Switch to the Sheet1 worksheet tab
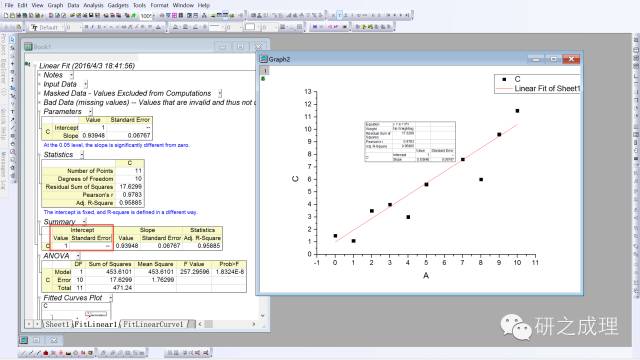The image size is (640, 360). click(x=58, y=324)
